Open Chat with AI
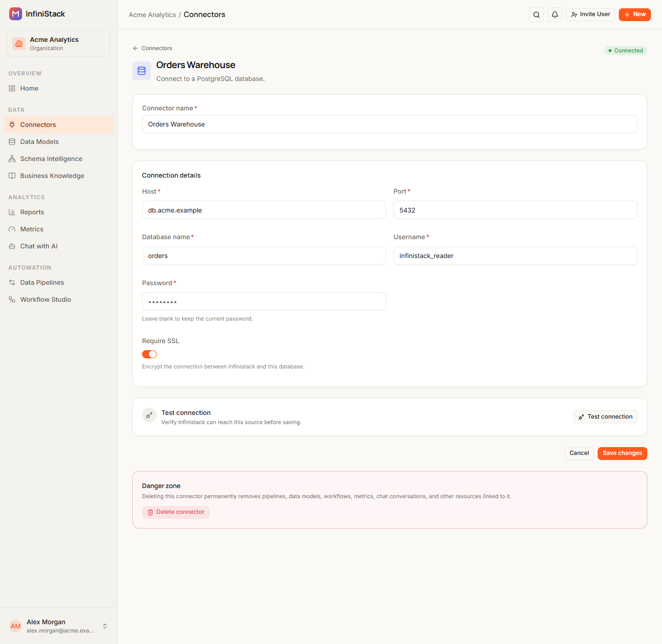Viewport: 662px width, 644px height. (x=58, y=246)
